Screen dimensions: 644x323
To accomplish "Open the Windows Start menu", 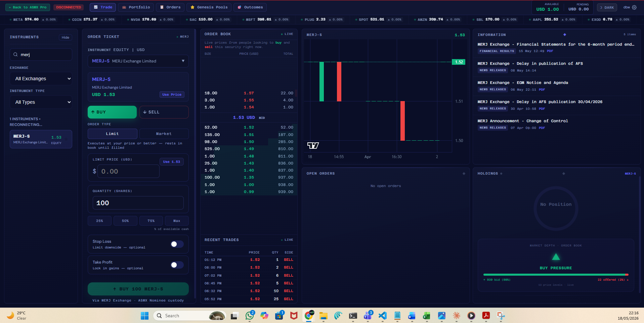I will (145, 316).
